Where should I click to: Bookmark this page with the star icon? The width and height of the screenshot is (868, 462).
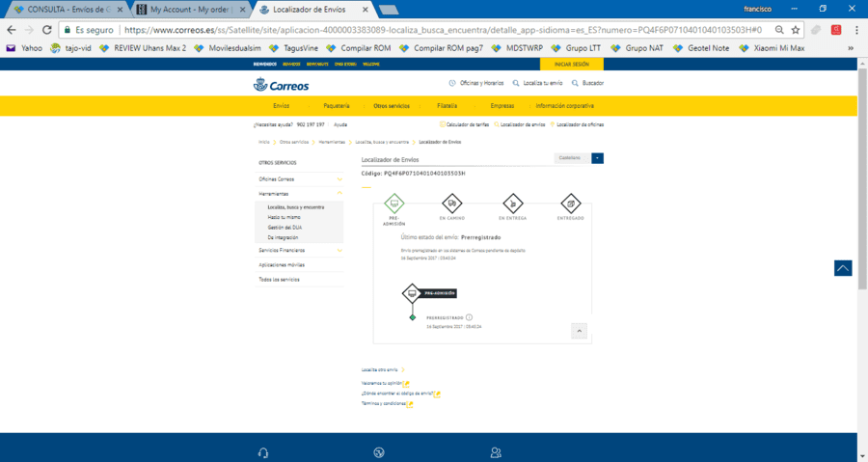(796, 30)
